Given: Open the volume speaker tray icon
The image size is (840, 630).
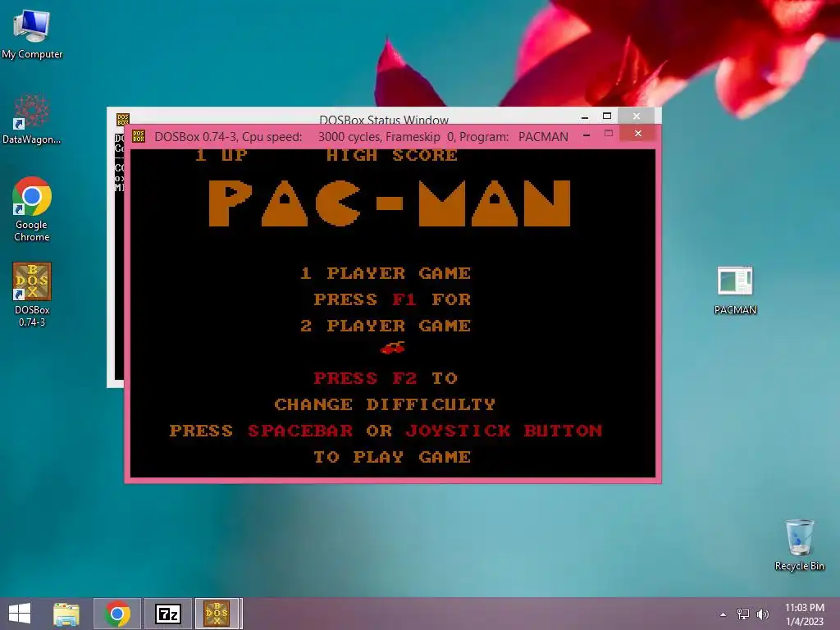Looking at the screenshot, I should tap(762, 614).
